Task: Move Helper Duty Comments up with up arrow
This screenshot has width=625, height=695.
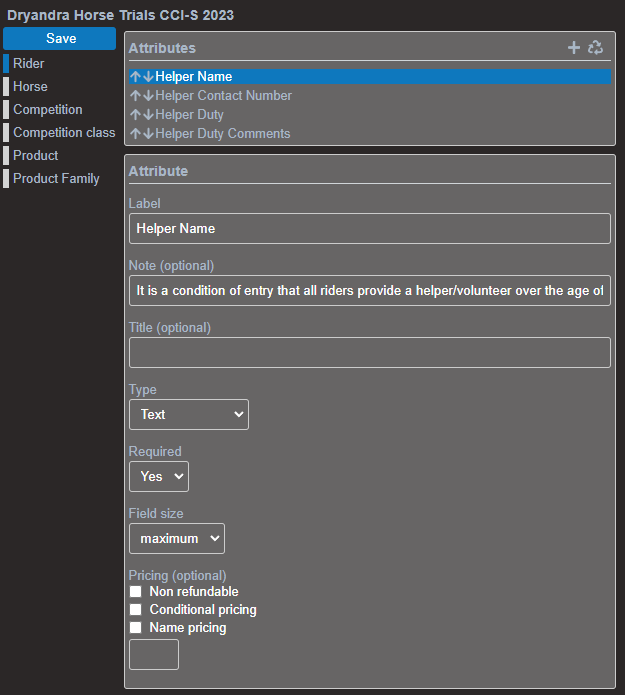Action: tap(135, 134)
